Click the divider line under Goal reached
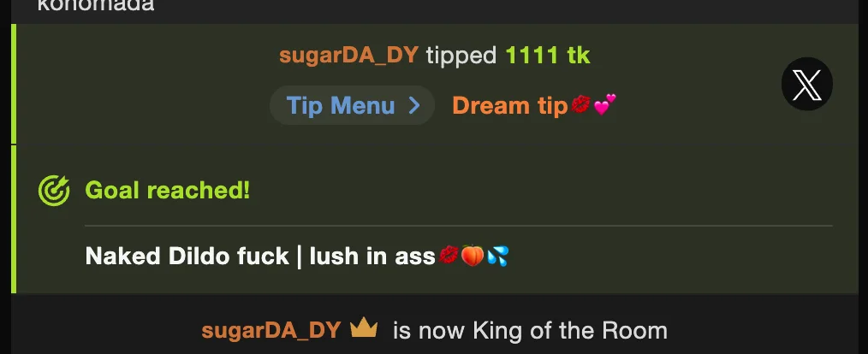The height and width of the screenshot is (354, 868). [458, 226]
